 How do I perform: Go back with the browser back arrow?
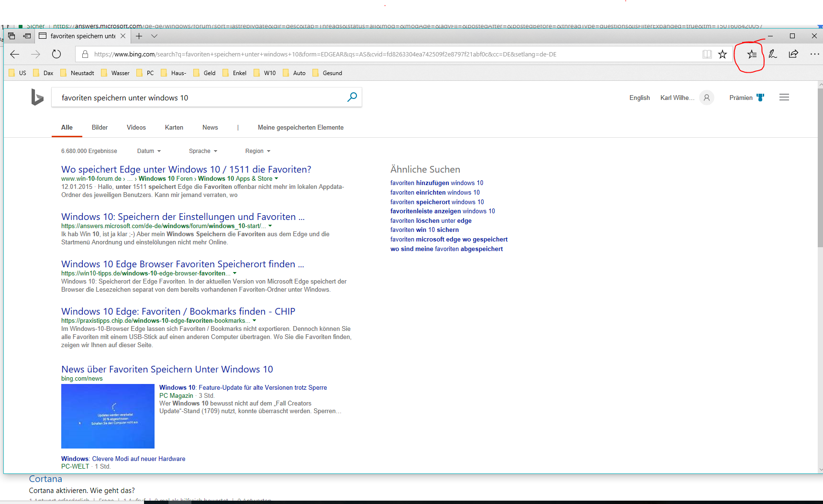coord(15,54)
